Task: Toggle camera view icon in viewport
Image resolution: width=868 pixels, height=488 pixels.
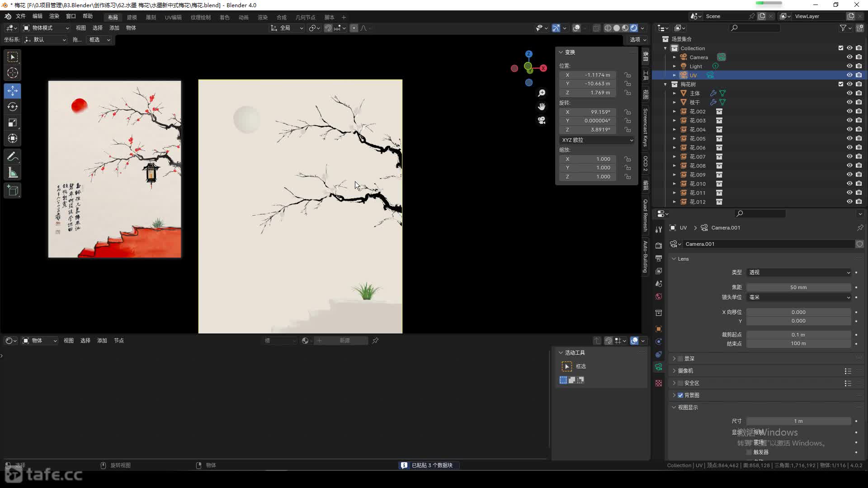Action: pyautogui.click(x=542, y=120)
